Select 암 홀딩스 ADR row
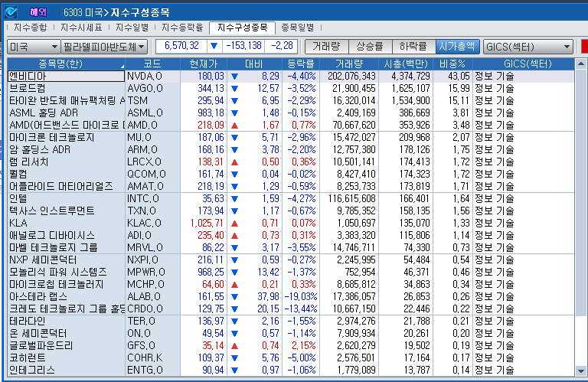 [291, 149]
